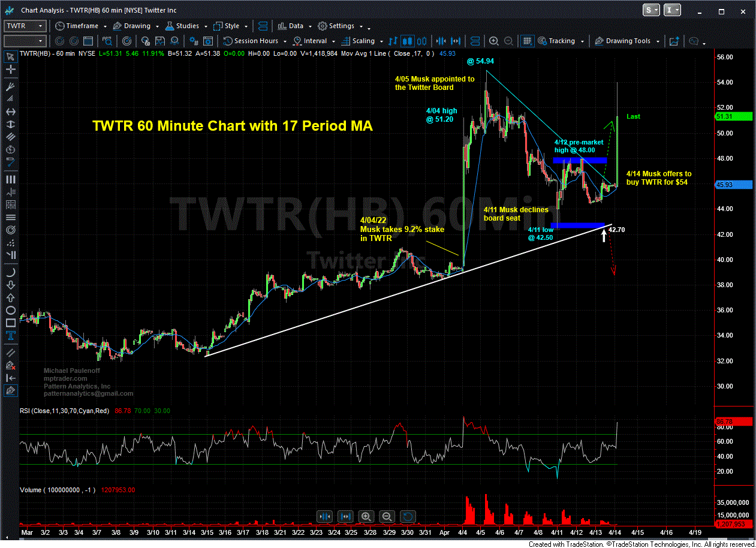Open the TWTR symbol dropdown
The image size is (756, 548).
(x=41, y=26)
